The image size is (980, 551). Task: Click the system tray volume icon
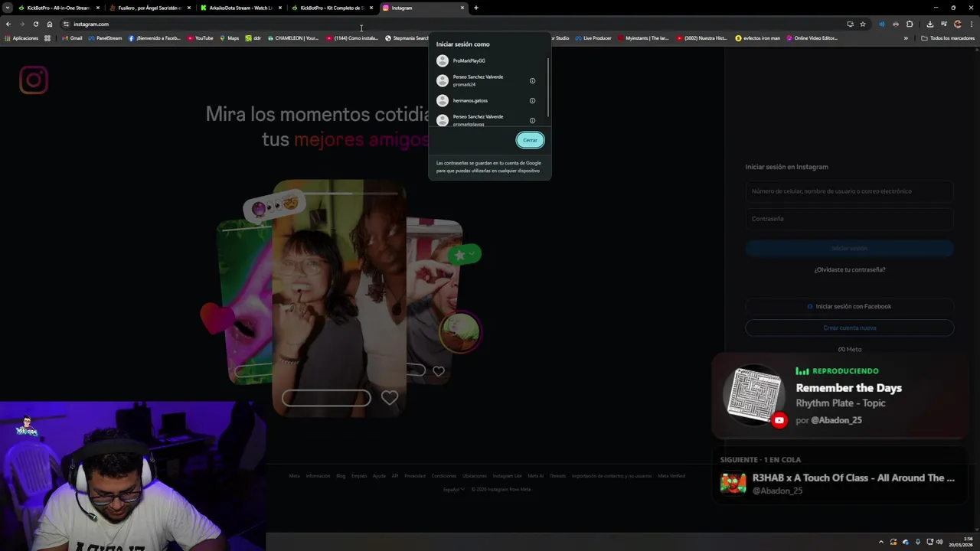[x=939, y=542]
